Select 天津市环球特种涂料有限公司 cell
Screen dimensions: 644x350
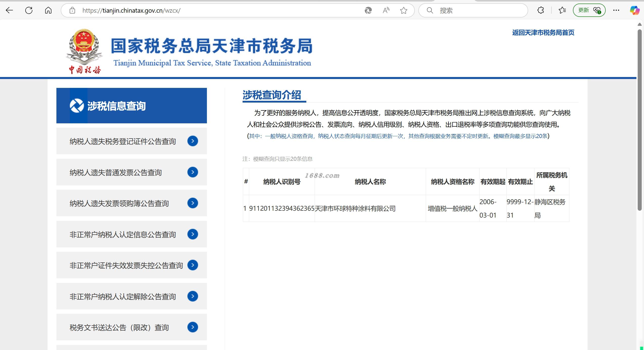point(370,208)
